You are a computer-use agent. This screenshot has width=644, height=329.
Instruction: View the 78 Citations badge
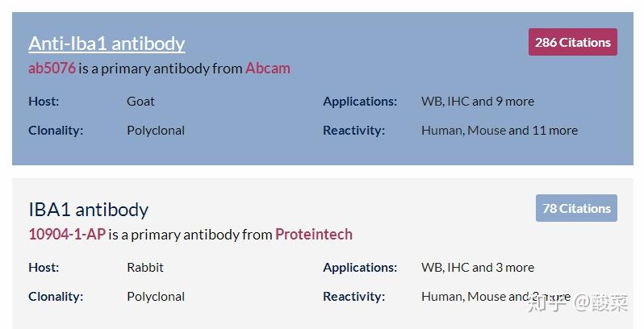[576, 208]
